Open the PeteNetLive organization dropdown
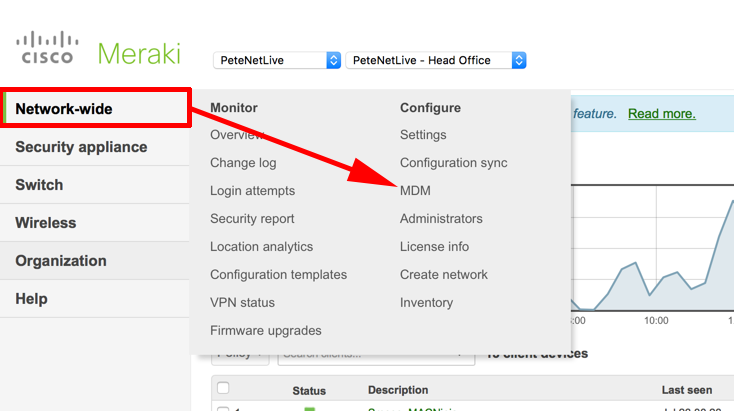This screenshot has height=411, width=734. point(277,60)
